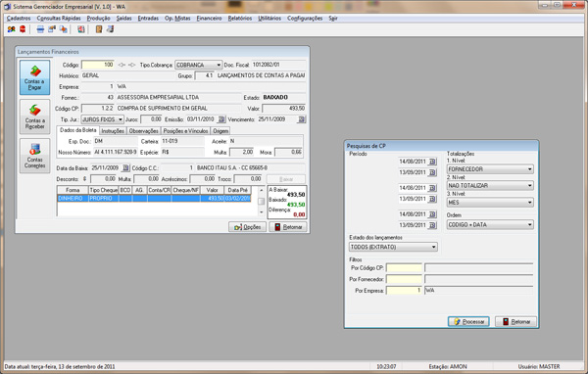The image size is (588, 374).
Task: Open the 2. Nível NAO TOTALIZAR dropdown
Action: tap(490, 185)
